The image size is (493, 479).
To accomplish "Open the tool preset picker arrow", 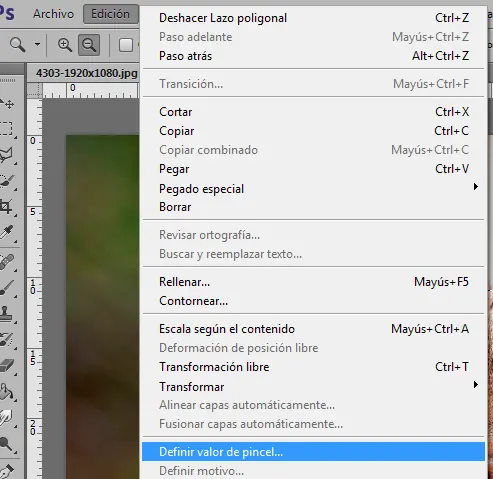I will 37,44.
